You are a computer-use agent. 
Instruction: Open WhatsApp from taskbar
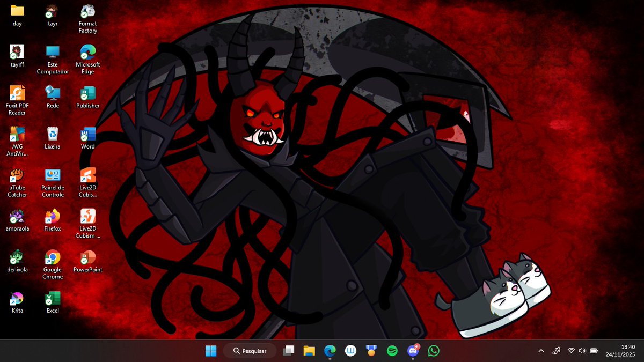point(434,351)
